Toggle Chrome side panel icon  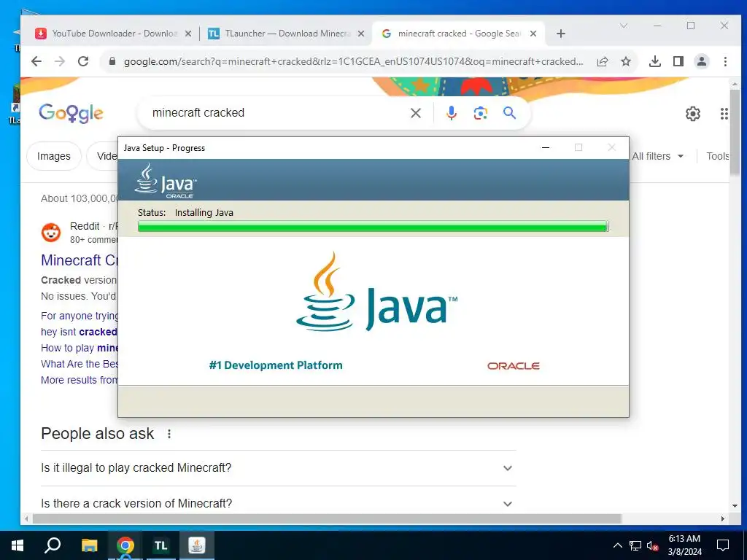click(678, 61)
